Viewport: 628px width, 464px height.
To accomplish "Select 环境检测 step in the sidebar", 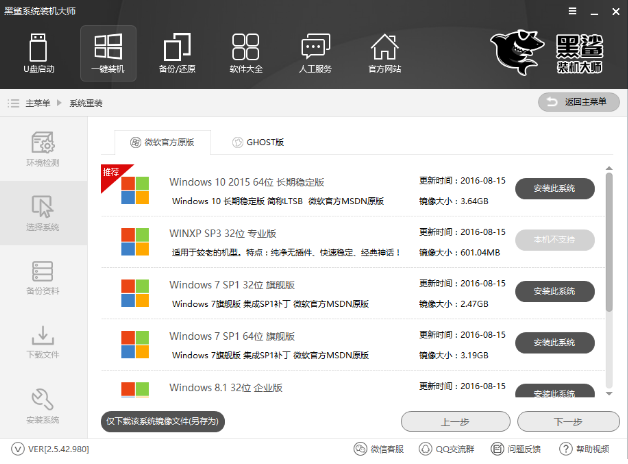I will tap(43, 148).
